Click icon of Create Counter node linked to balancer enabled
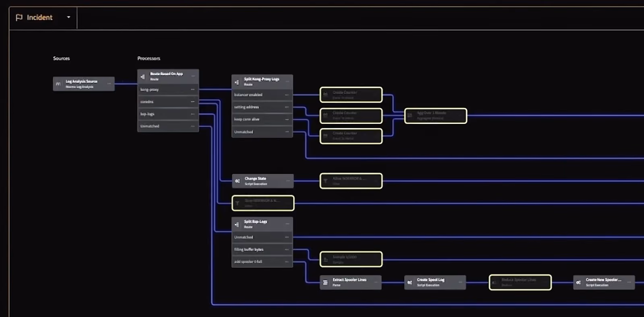 (325, 95)
